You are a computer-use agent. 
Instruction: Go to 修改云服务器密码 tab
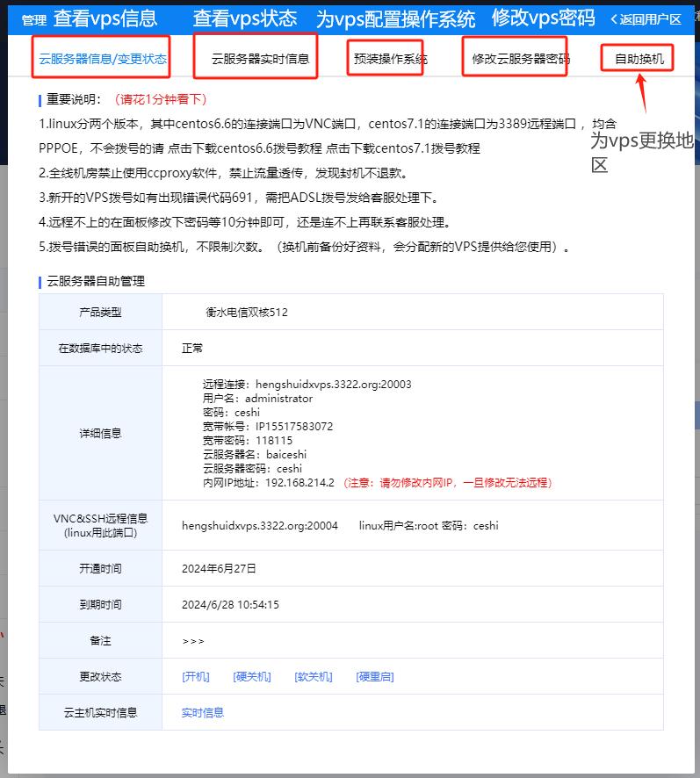point(521,59)
